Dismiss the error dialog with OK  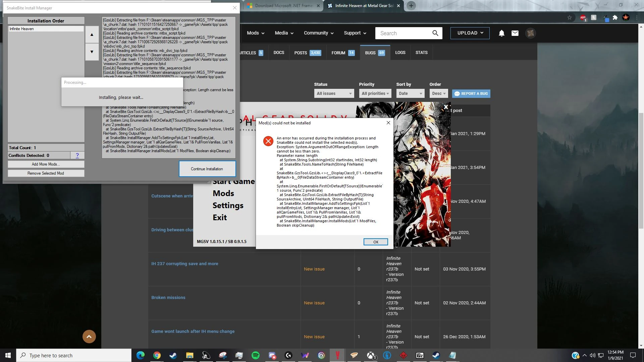click(x=376, y=242)
